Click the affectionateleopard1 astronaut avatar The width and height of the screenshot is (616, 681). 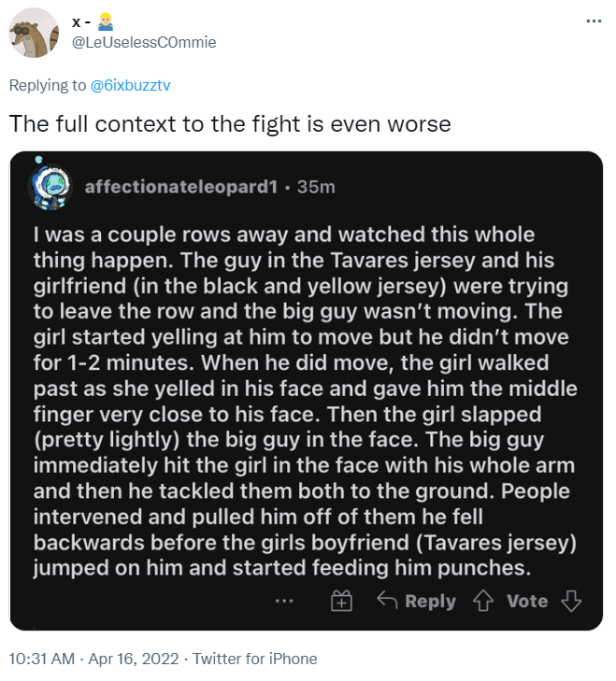coord(50,187)
